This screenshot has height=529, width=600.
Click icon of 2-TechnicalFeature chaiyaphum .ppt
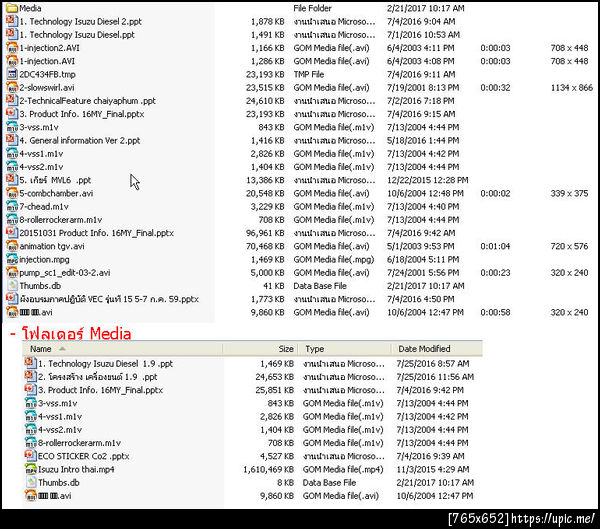pyautogui.click(x=12, y=101)
